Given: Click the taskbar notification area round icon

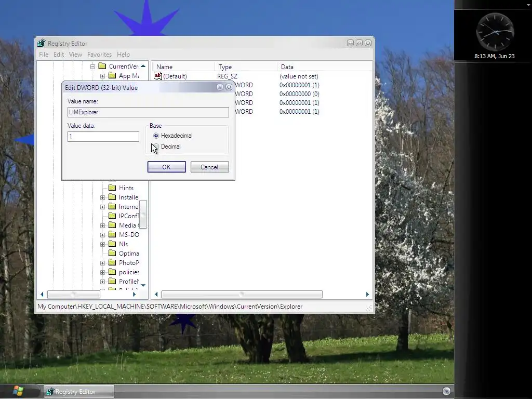Looking at the screenshot, I should click(x=446, y=391).
